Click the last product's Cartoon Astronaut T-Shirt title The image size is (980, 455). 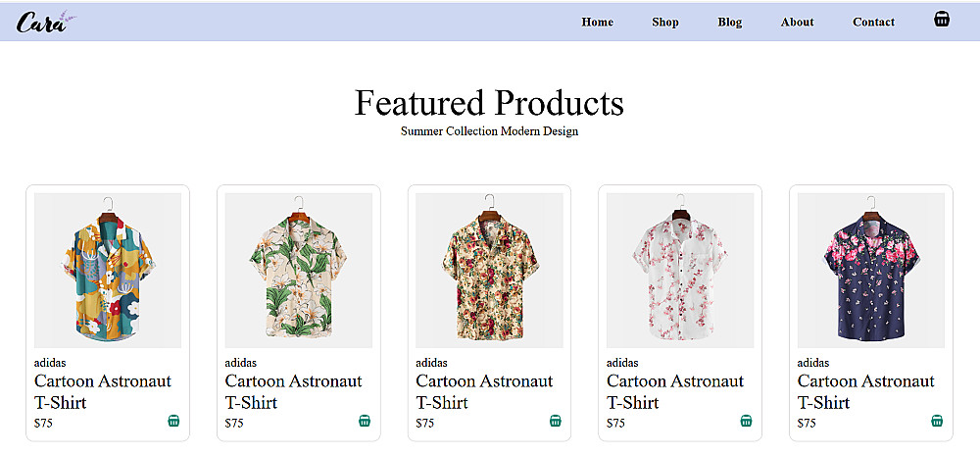(866, 391)
